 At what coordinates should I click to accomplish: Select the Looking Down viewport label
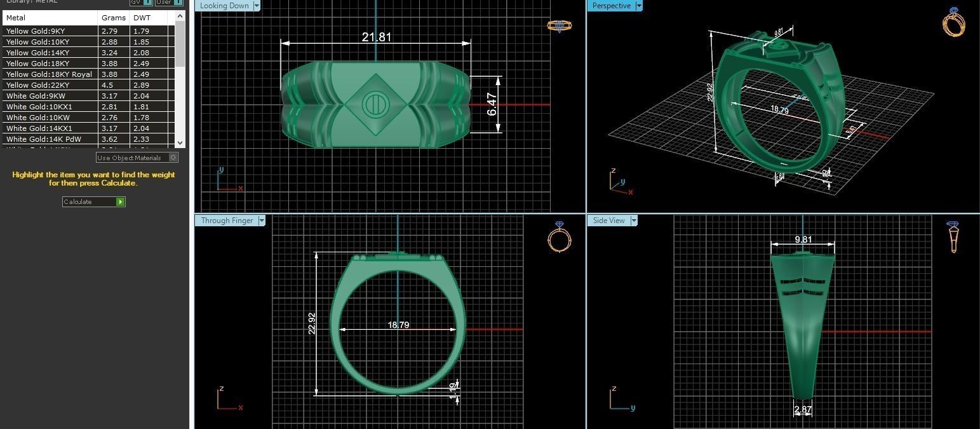(224, 6)
